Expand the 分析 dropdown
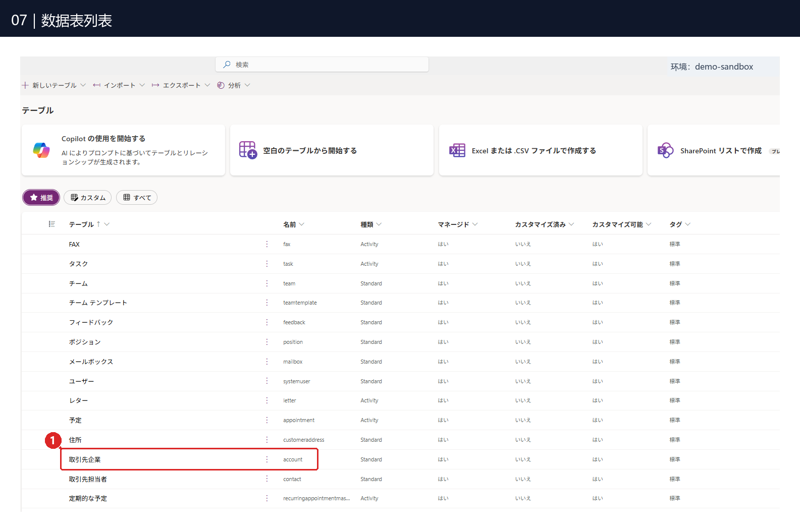Screen dimensions: 800x532 coord(247,85)
